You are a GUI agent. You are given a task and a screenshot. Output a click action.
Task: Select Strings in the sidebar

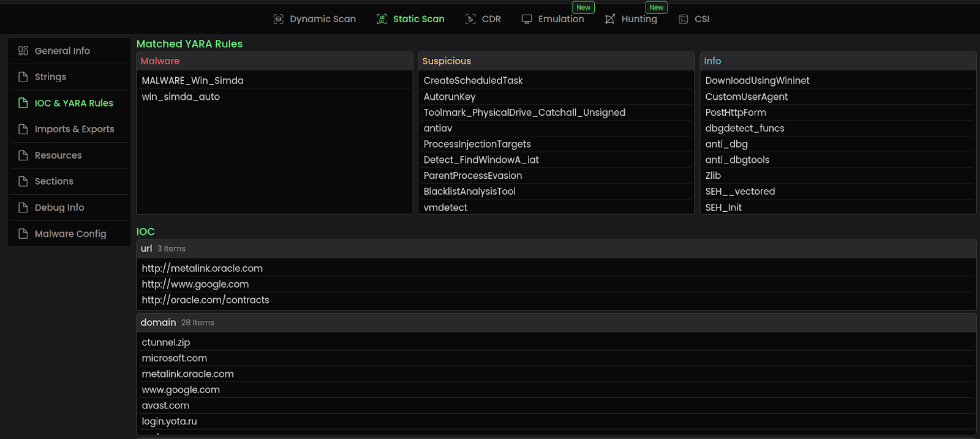[69, 77]
